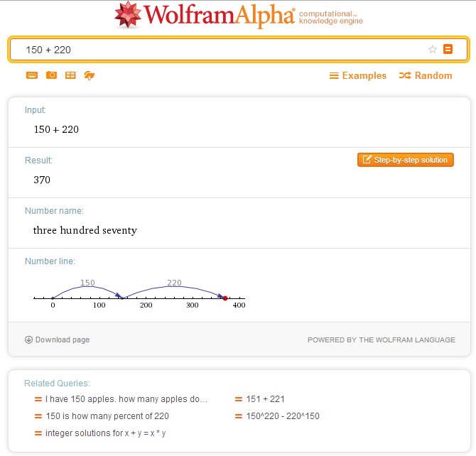This screenshot has width=476, height=456.
Task: Click the Result pod title
Action: click(38, 161)
